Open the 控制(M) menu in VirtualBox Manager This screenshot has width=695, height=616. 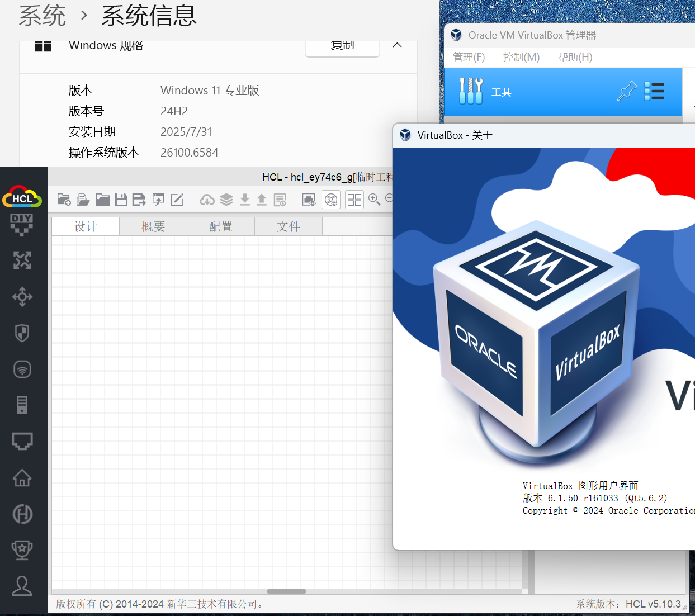click(521, 57)
